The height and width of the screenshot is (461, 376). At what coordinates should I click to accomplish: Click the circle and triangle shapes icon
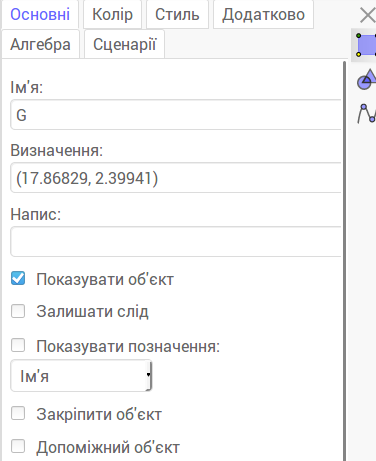366,79
